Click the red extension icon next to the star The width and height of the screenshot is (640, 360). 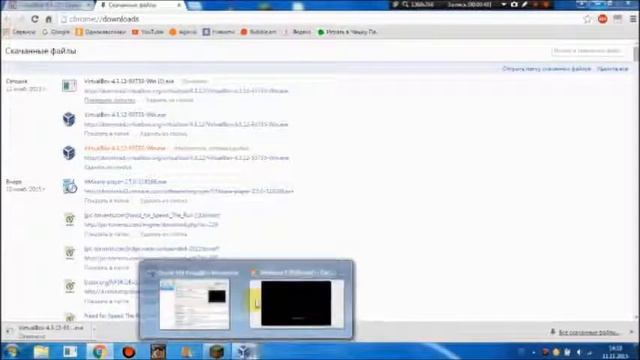point(602,19)
